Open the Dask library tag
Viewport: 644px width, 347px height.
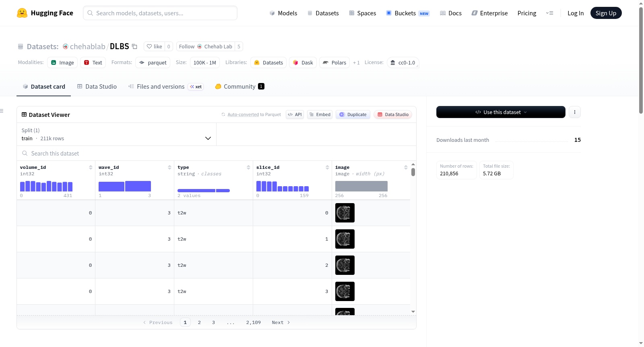pos(303,62)
